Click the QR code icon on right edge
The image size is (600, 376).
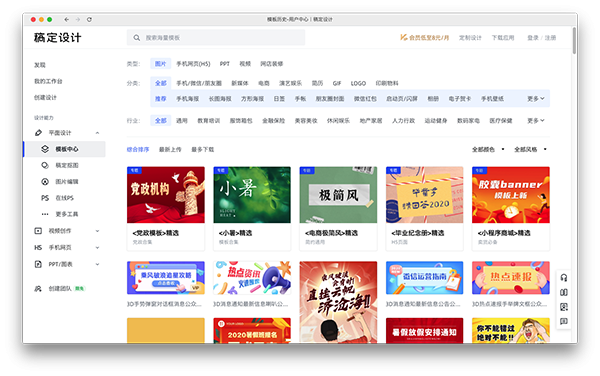coord(564,307)
